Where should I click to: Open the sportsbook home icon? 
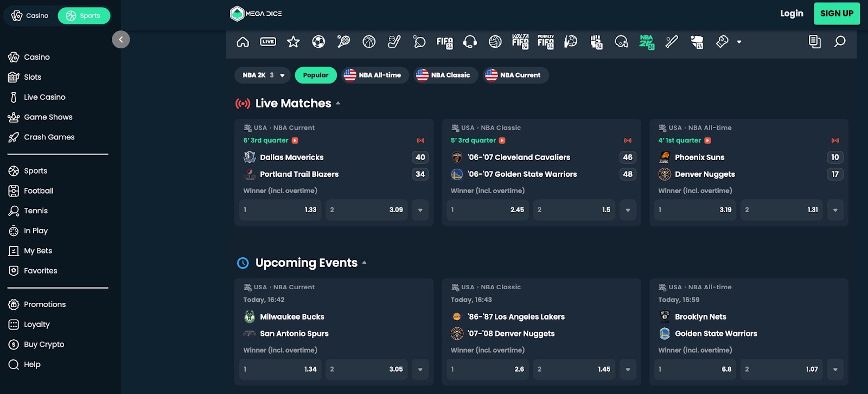[243, 42]
